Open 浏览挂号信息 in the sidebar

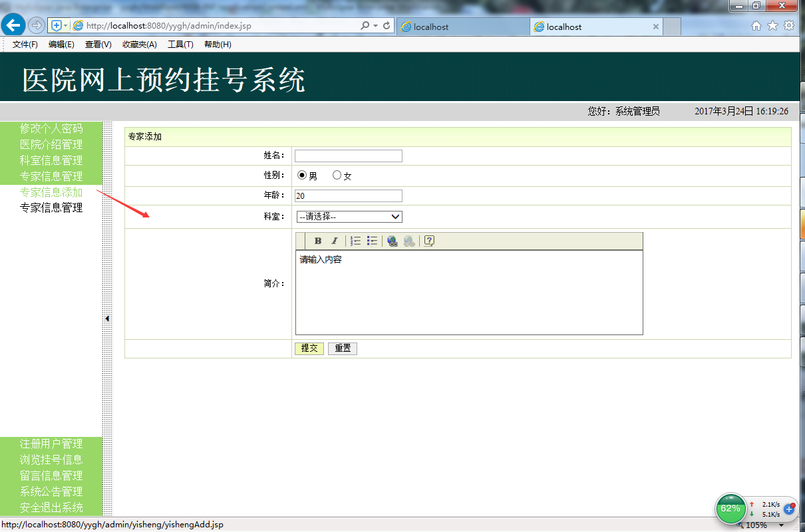(x=51, y=460)
